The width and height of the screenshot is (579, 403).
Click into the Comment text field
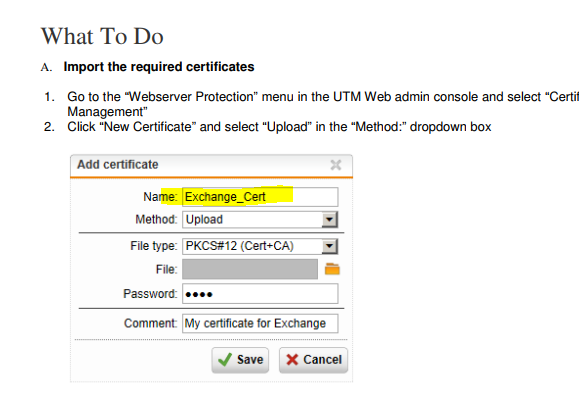point(260,323)
